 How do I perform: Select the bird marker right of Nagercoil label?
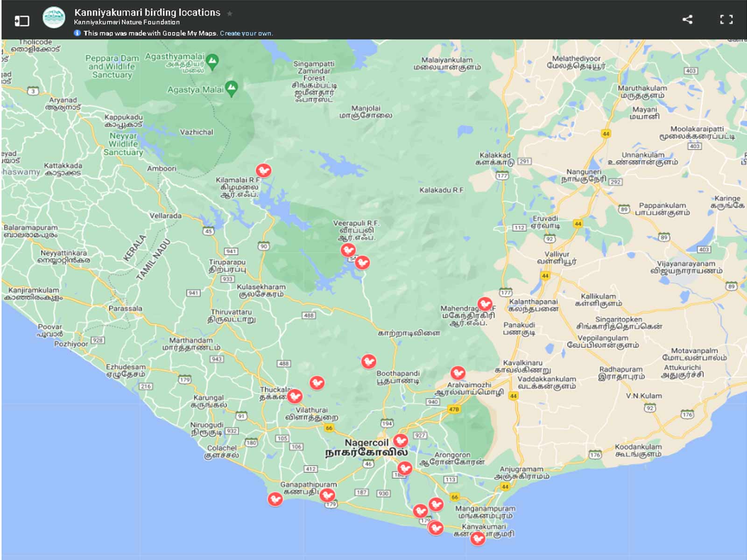coord(401,441)
